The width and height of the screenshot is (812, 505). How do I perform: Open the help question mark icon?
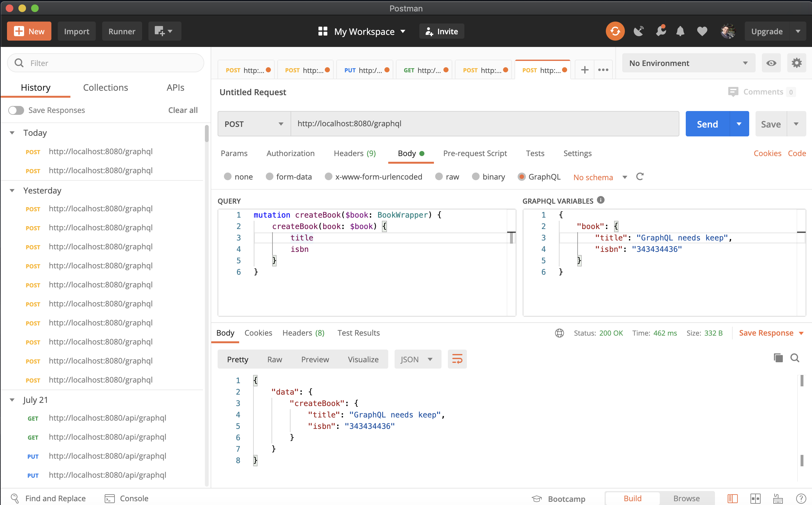pyautogui.click(x=801, y=499)
